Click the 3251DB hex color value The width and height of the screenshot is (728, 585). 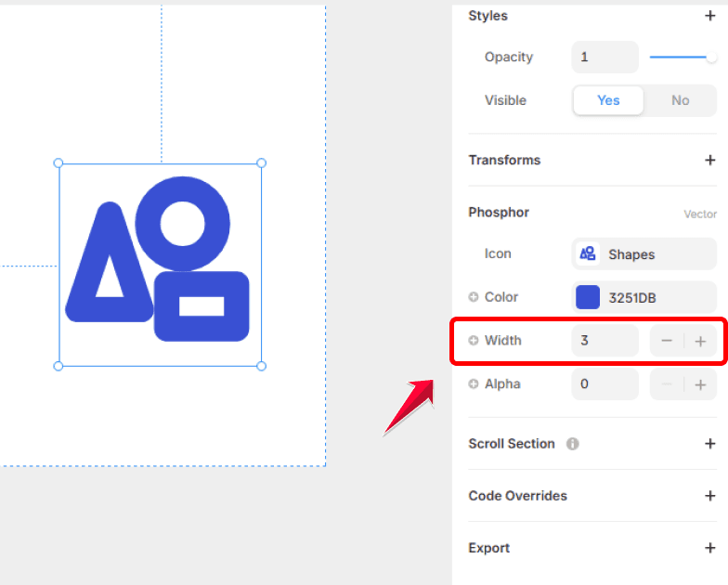[631, 297]
